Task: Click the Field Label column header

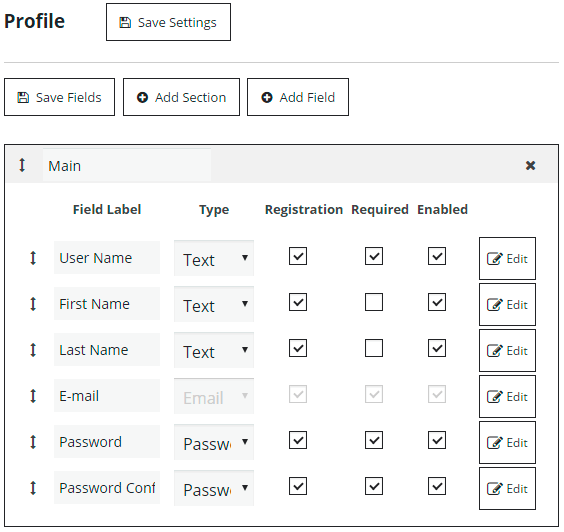Action: click(x=107, y=209)
